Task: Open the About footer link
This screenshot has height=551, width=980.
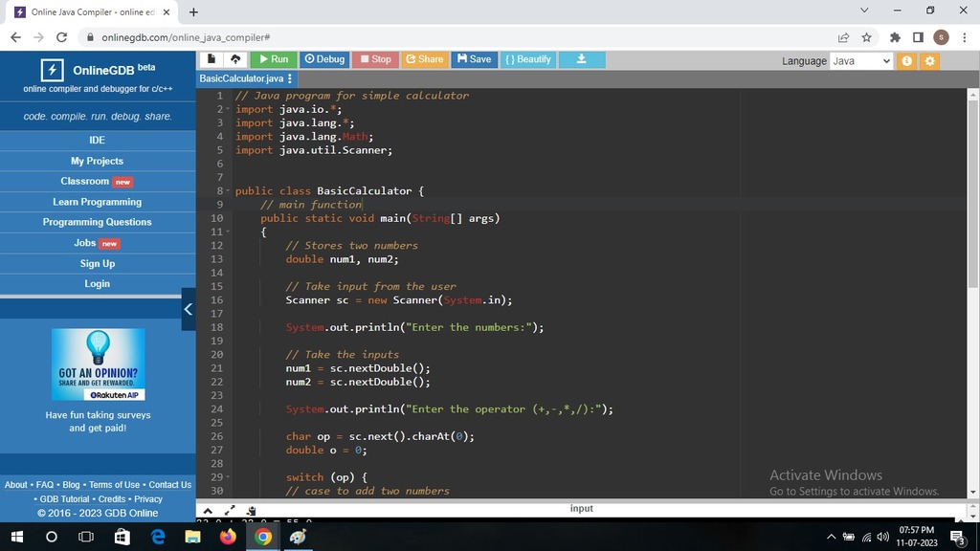Action: pyautogui.click(x=15, y=485)
